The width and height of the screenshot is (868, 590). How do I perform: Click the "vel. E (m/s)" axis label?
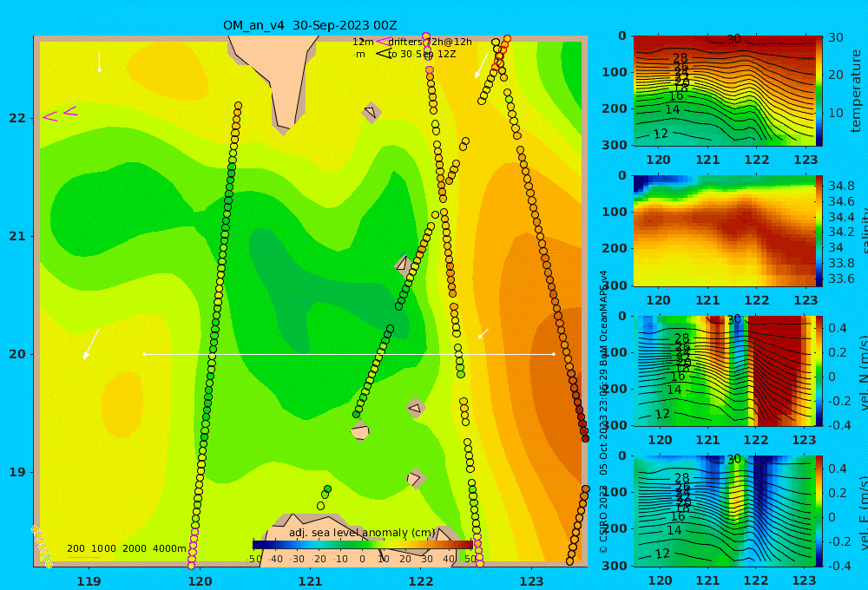click(863, 513)
